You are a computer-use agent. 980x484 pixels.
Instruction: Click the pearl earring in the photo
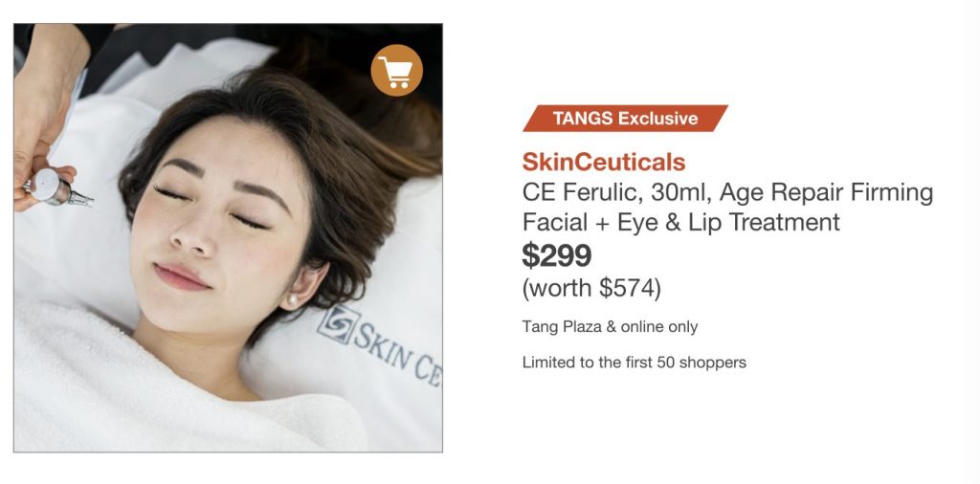[290, 301]
